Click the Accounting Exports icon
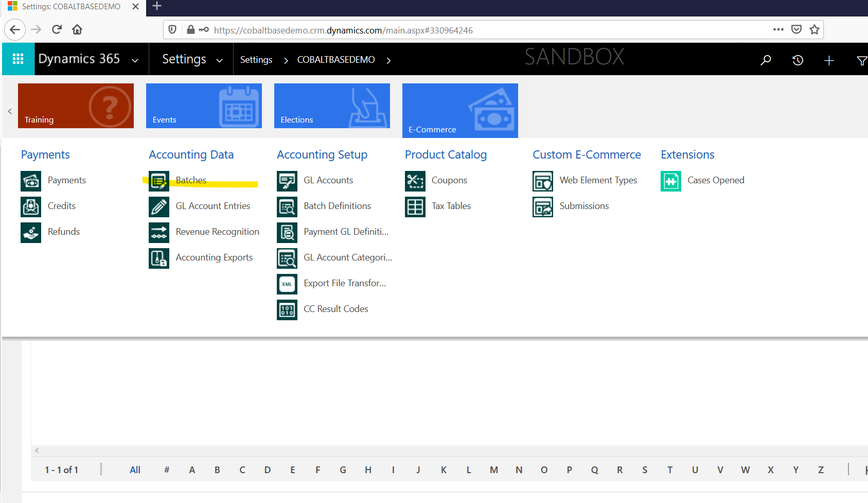The width and height of the screenshot is (868, 503). (159, 258)
